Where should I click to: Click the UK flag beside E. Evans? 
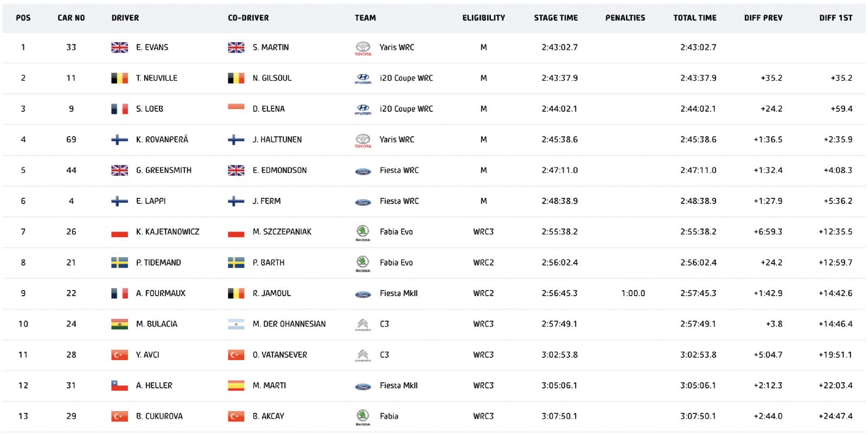coord(119,48)
